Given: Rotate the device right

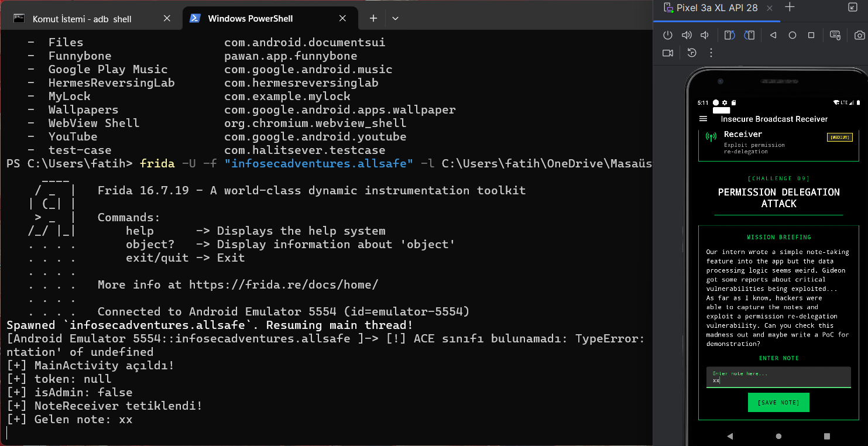Looking at the screenshot, I should [x=749, y=35].
